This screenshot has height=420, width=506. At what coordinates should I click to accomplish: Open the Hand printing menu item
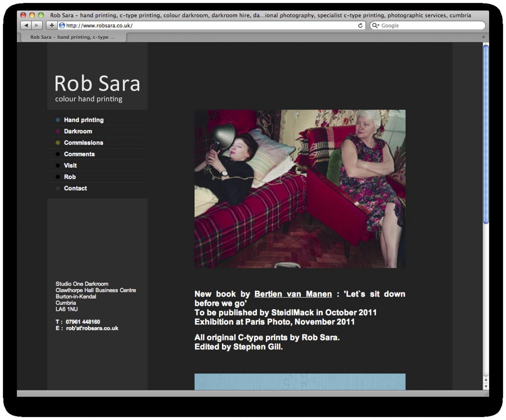tap(84, 120)
